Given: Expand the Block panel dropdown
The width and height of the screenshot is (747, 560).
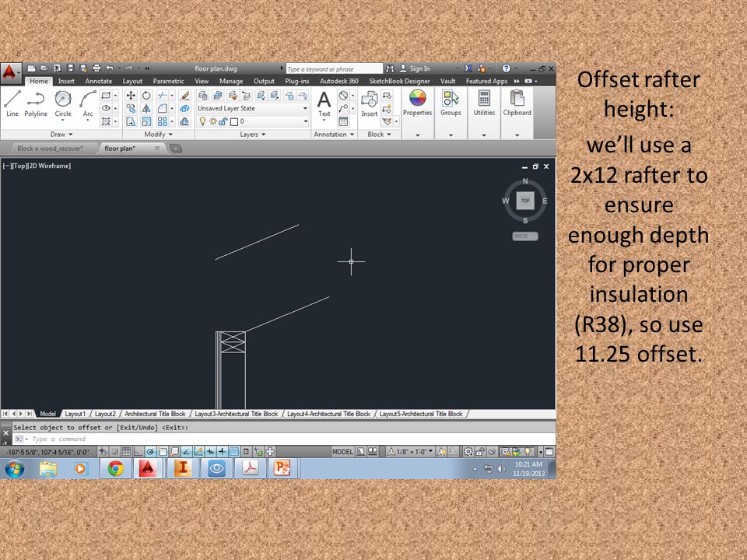Looking at the screenshot, I should (379, 135).
